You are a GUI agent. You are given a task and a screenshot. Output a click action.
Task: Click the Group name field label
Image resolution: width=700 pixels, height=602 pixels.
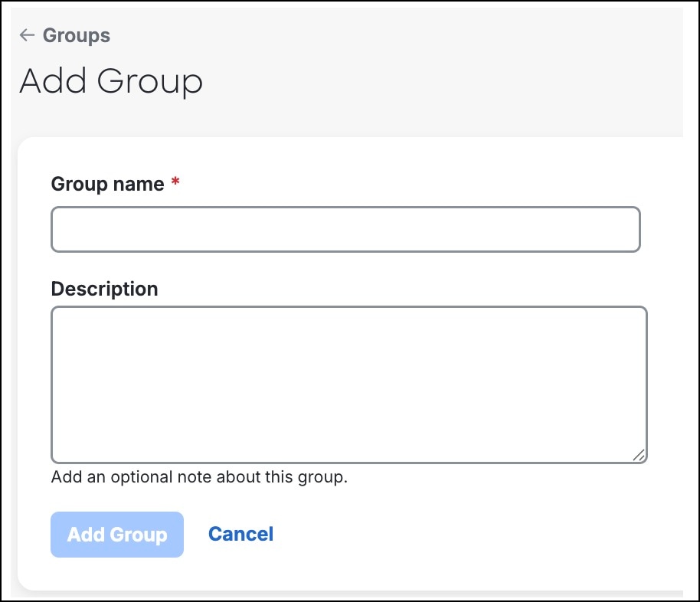point(106,184)
